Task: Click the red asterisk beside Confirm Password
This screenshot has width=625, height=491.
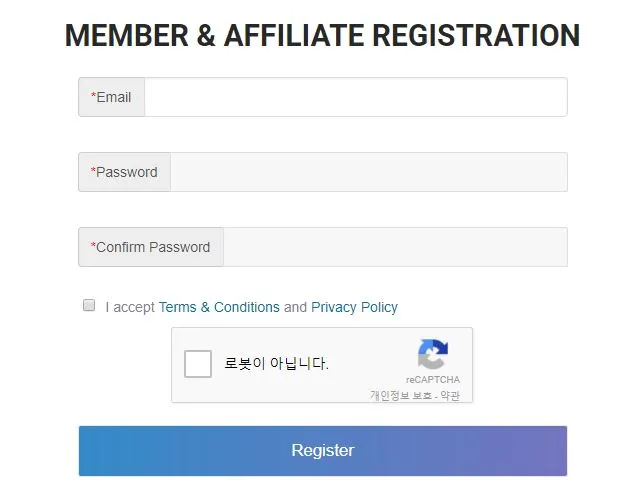Action: pos(93,245)
